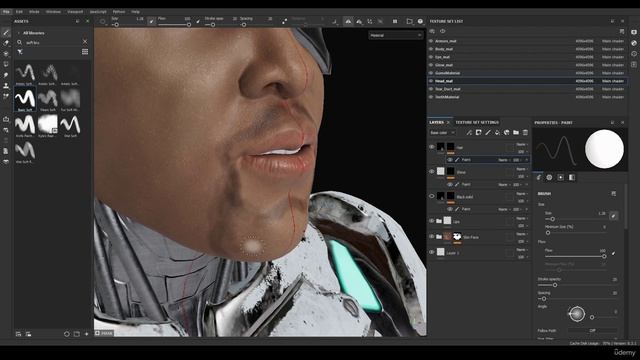Select the TeethMaterial texture set
The image size is (640, 360).
pyautogui.click(x=527, y=97)
